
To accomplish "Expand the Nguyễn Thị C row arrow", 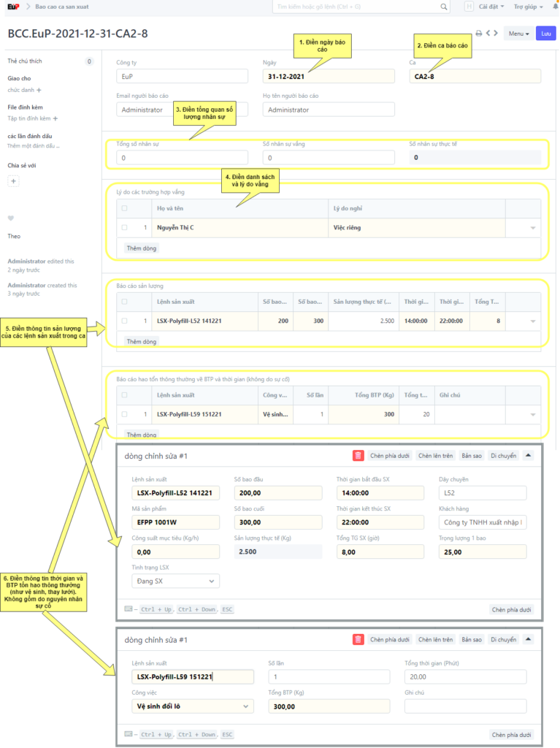I will point(532,229).
